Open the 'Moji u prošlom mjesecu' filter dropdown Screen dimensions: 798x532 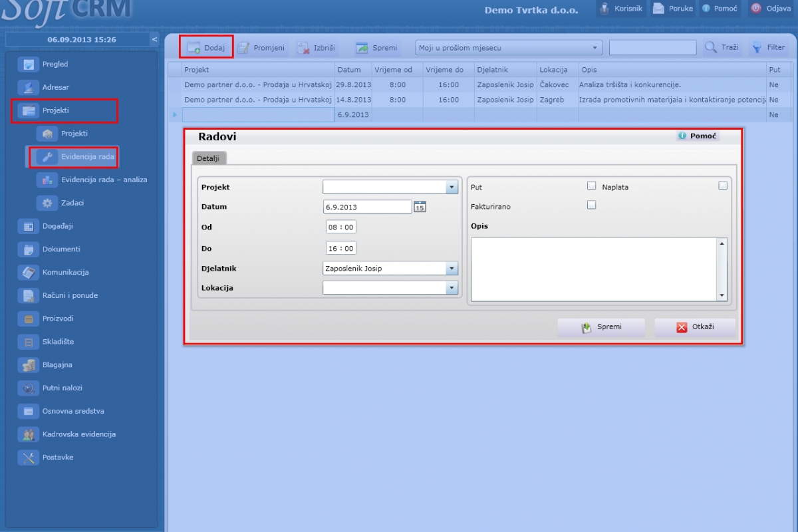(x=509, y=48)
